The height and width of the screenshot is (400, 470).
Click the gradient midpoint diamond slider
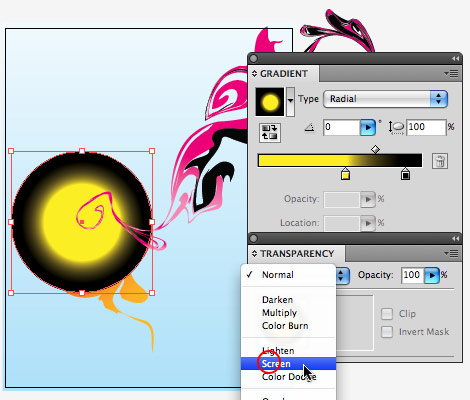pyautogui.click(x=375, y=149)
